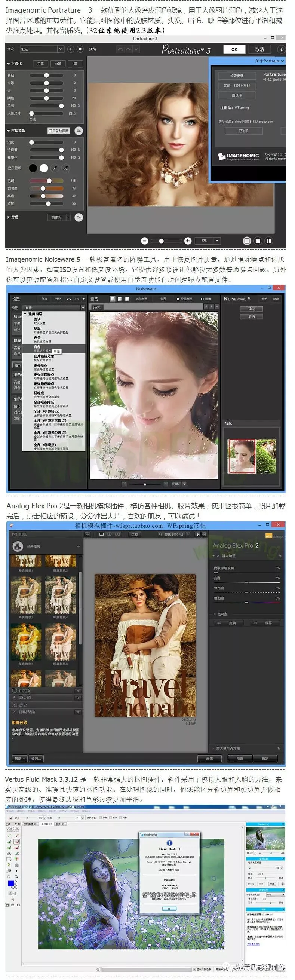Select the black mask display circle in Portraiture

[33, 168]
